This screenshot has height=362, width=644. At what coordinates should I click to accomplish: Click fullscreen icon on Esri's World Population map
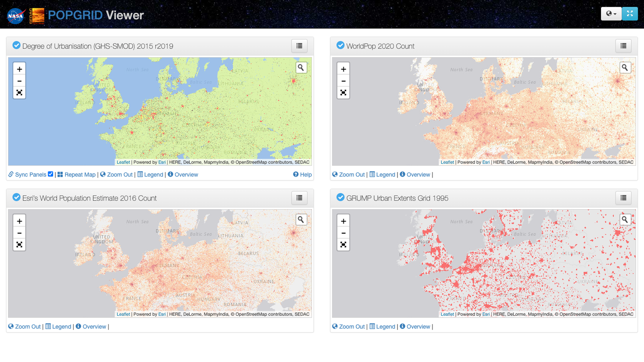click(19, 245)
